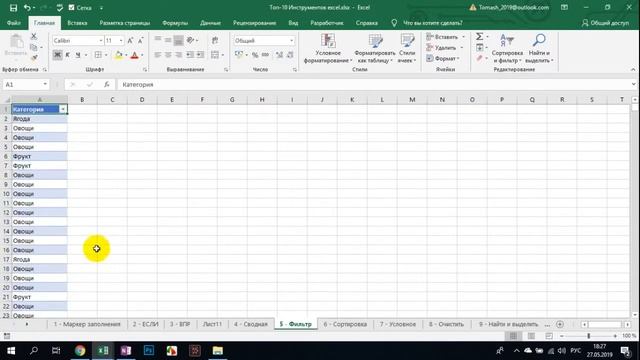Apply the yellow fill color bucket

tap(118, 55)
